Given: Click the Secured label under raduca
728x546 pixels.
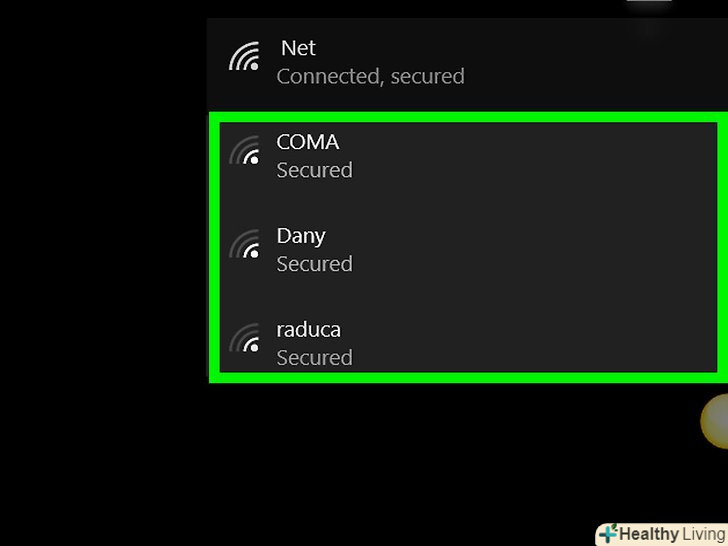Looking at the screenshot, I should (x=314, y=358).
